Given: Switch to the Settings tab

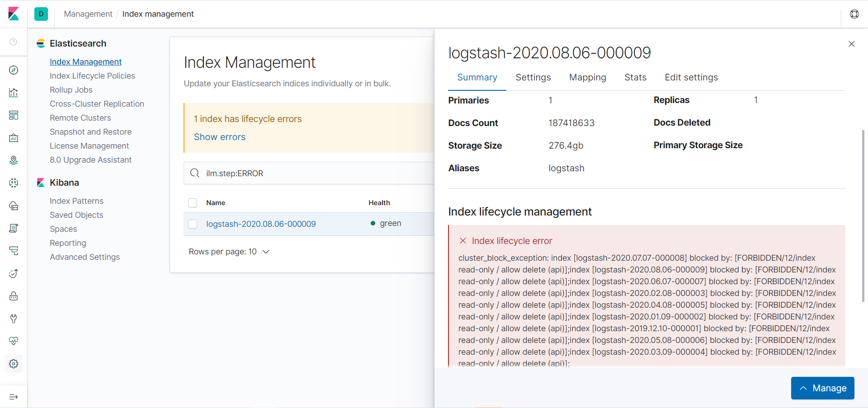Looking at the screenshot, I should [533, 77].
